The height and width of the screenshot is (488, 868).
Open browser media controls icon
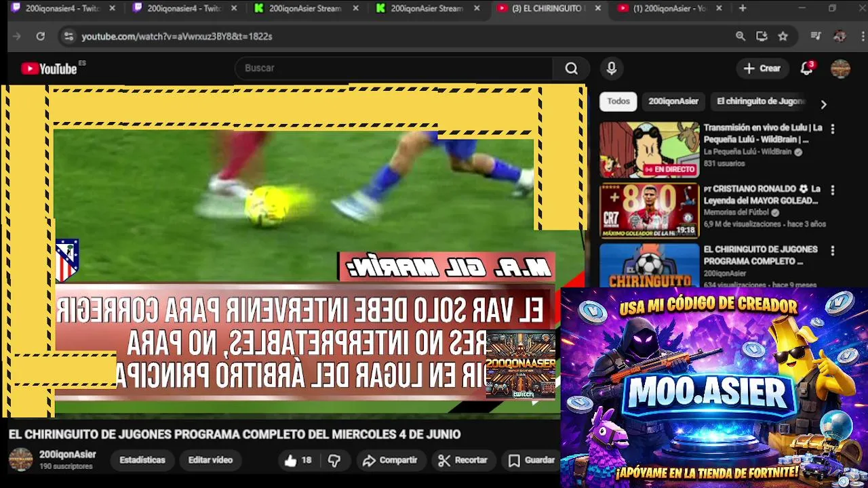click(x=816, y=37)
